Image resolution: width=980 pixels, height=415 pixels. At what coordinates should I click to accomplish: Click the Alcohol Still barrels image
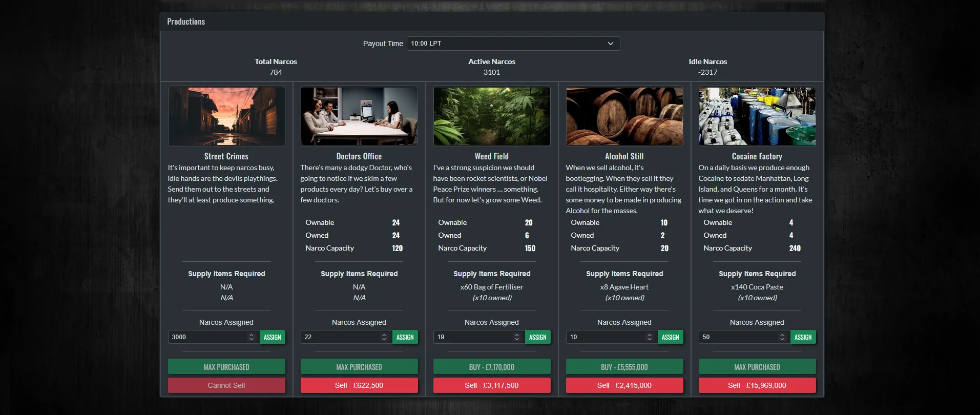[624, 116]
